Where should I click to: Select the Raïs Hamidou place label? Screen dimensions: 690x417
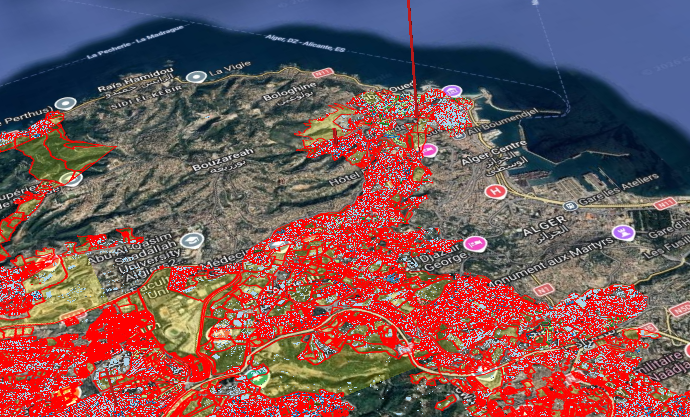tap(136, 81)
